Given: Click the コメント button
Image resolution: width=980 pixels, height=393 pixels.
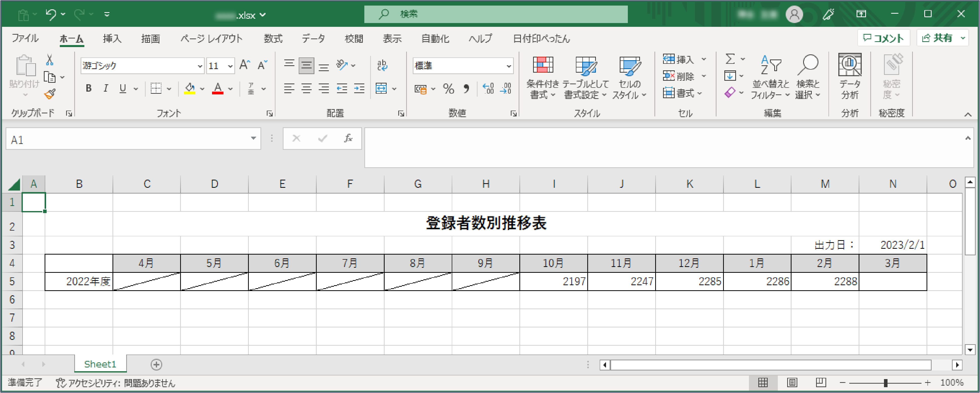Looking at the screenshot, I should 883,38.
